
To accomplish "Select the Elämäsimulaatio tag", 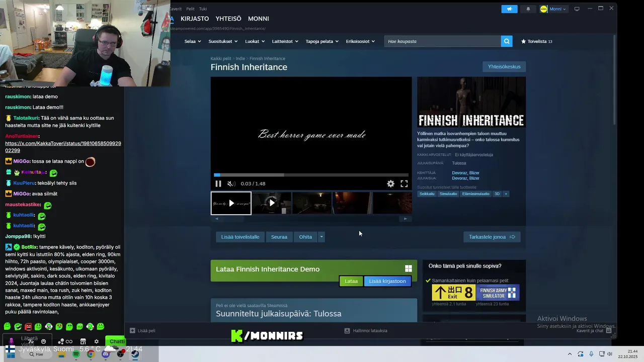I will coord(476,194).
